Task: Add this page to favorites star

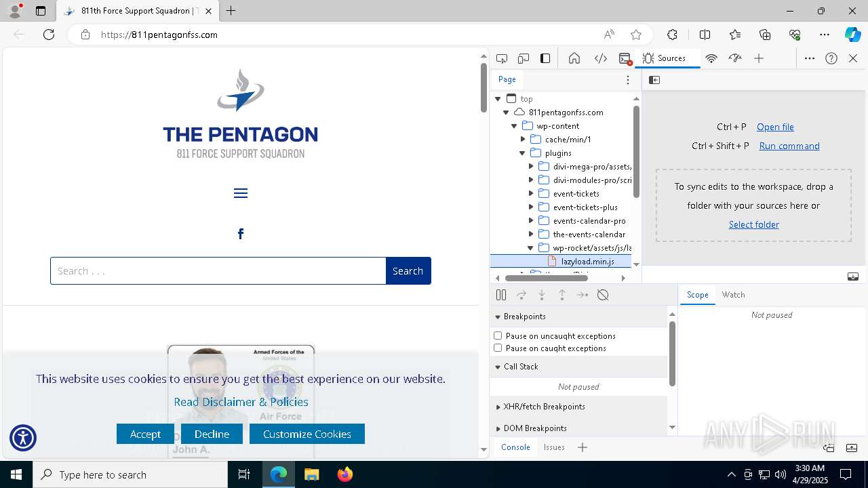Action: 636,35
